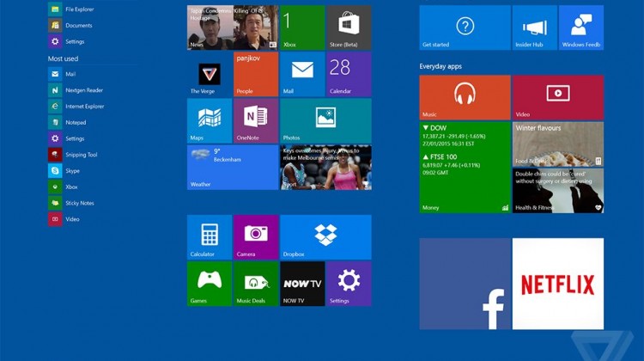The image size is (644, 361).
Task: Open the Windows Feedback tile
Action: pos(581,28)
